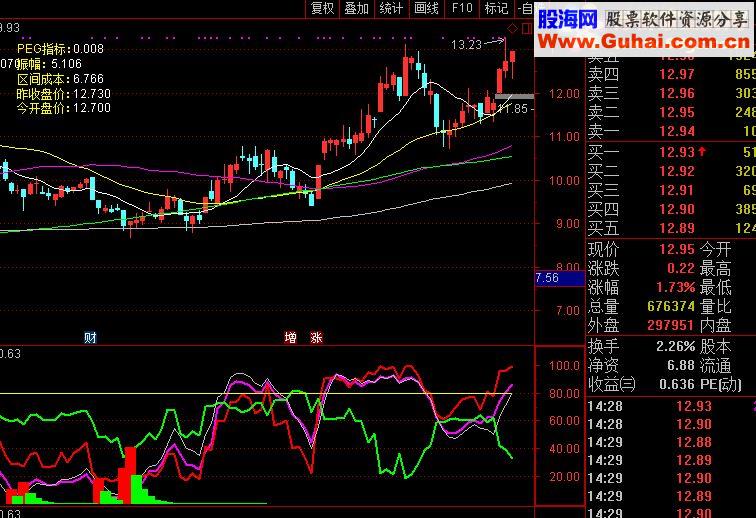Viewport: 756px width, 518px height.
Task: Click the 10.00 price axis label
Action: (564, 180)
